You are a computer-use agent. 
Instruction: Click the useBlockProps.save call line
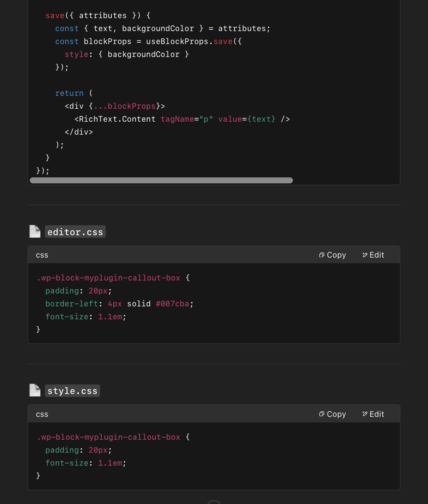point(148,41)
